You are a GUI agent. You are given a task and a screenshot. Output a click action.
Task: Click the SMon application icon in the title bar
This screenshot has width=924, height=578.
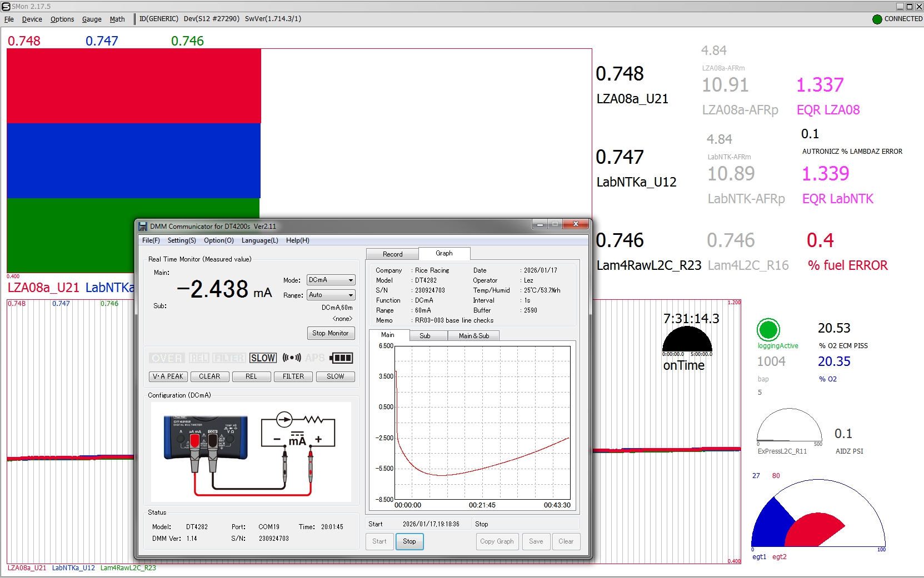tap(6, 6)
